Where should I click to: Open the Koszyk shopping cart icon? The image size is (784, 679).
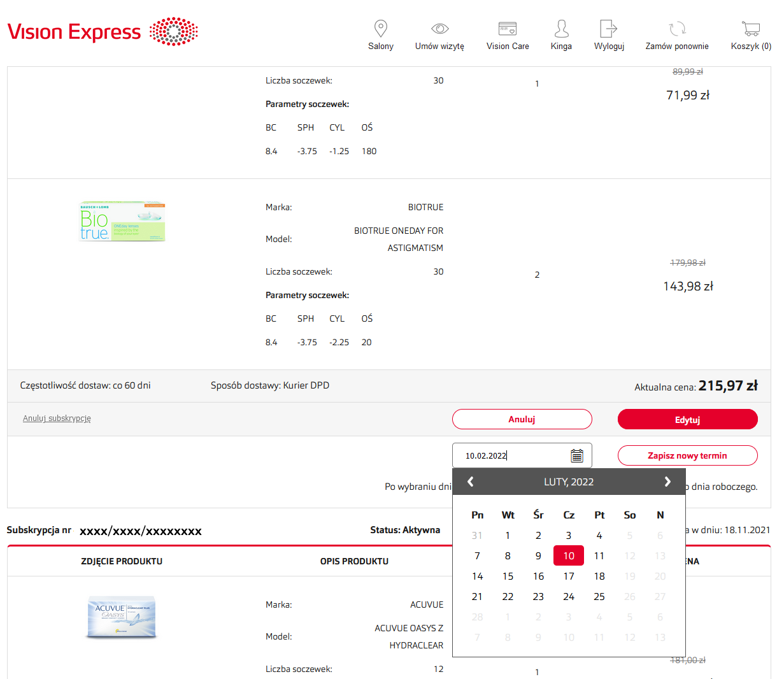click(x=751, y=29)
